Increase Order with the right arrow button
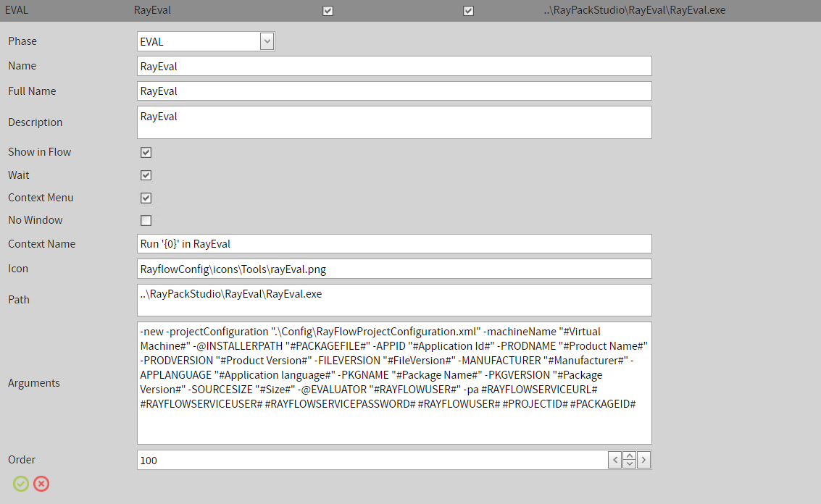821x504 pixels. (x=643, y=460)
